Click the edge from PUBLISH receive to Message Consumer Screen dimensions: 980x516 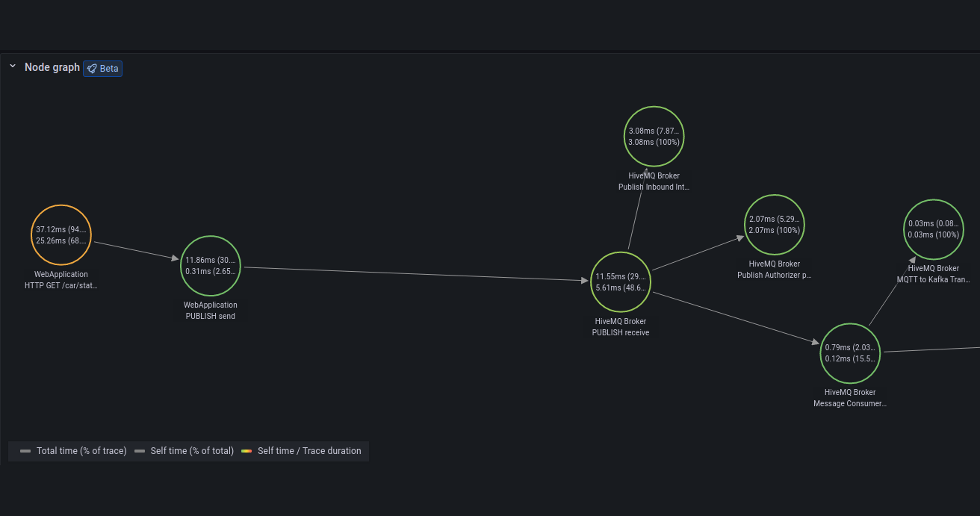[x=736, y=317]
